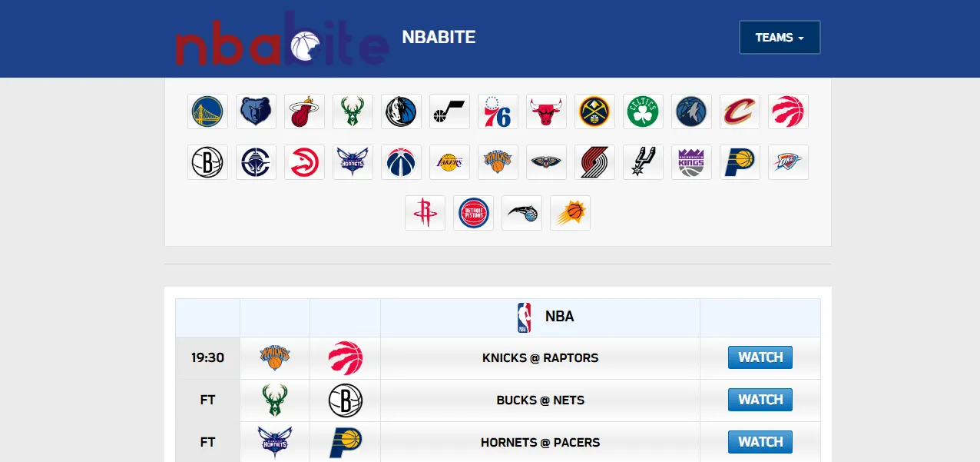980x462 pixels.
Task: Choose the San Antonio Spurs logo
Action: [x=643, y=162]
